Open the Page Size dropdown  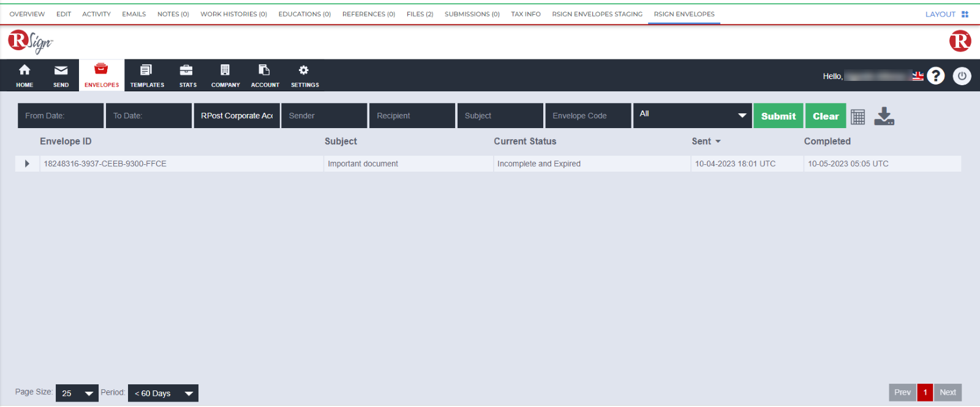77,393
